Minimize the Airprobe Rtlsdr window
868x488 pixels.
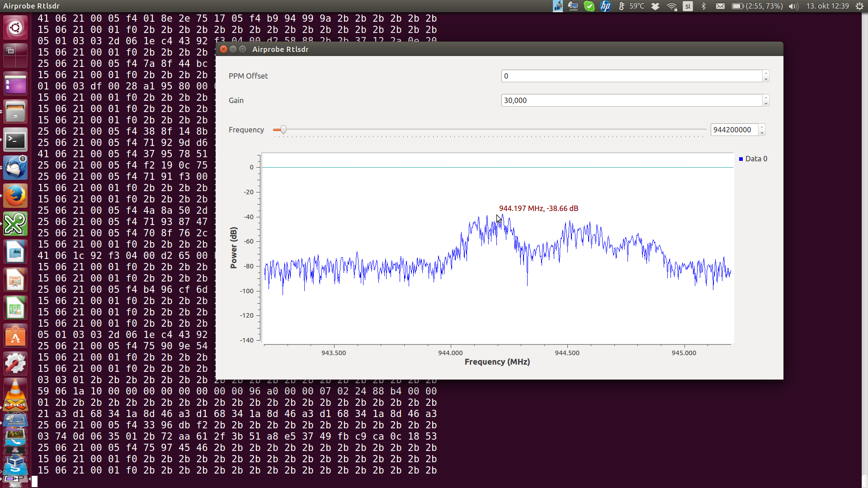tap(233, 49)
